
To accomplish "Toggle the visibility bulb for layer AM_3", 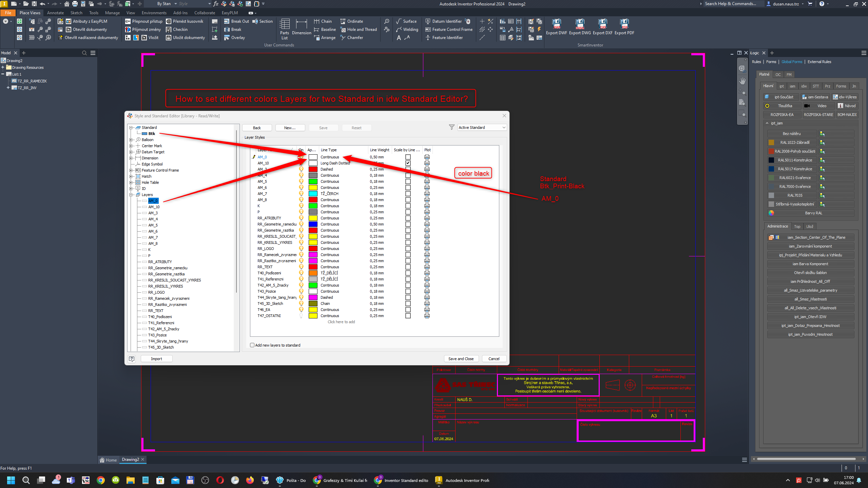I will coord(301,169).
